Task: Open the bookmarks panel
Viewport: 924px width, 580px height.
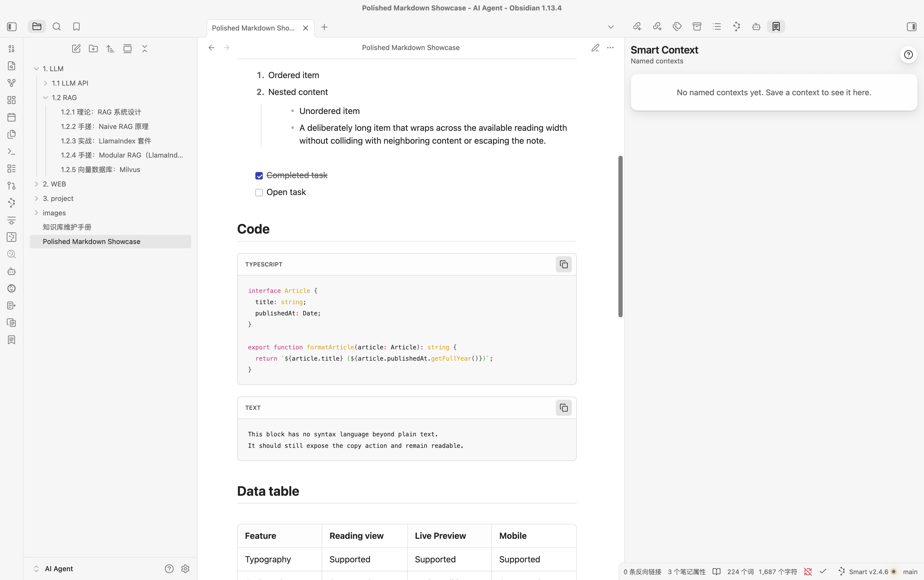Action: [77, 26]
